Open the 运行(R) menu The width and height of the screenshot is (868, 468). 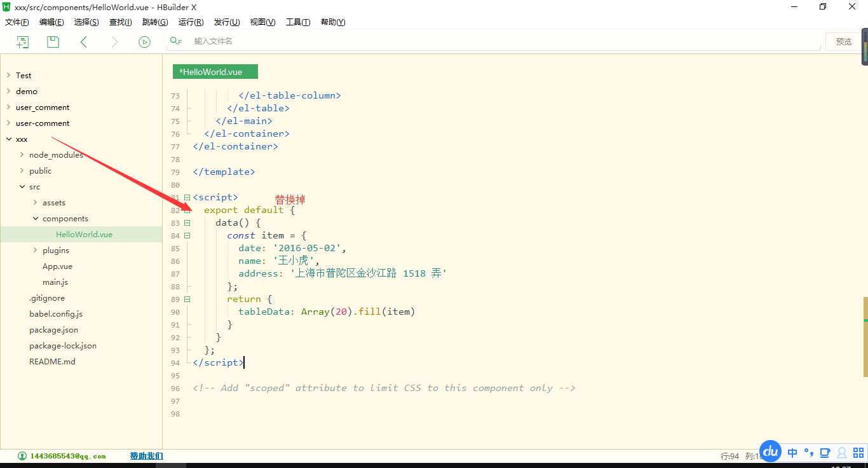tap(191, 22)
